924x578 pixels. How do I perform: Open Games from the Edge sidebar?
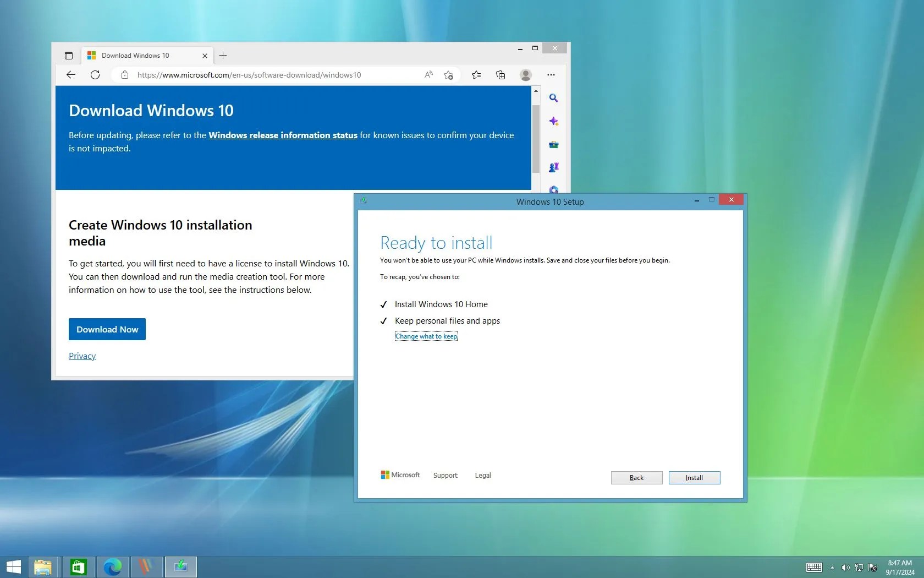point(554,167)
